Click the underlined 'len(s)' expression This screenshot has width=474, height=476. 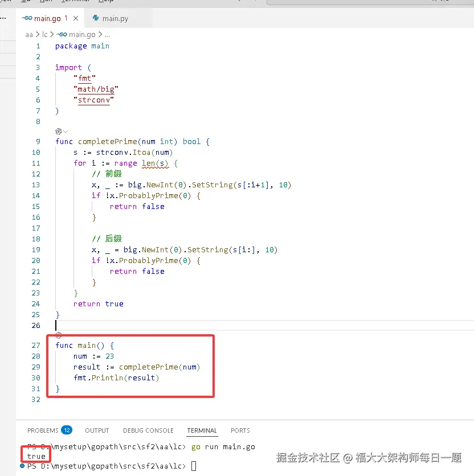tap(155, 163)
